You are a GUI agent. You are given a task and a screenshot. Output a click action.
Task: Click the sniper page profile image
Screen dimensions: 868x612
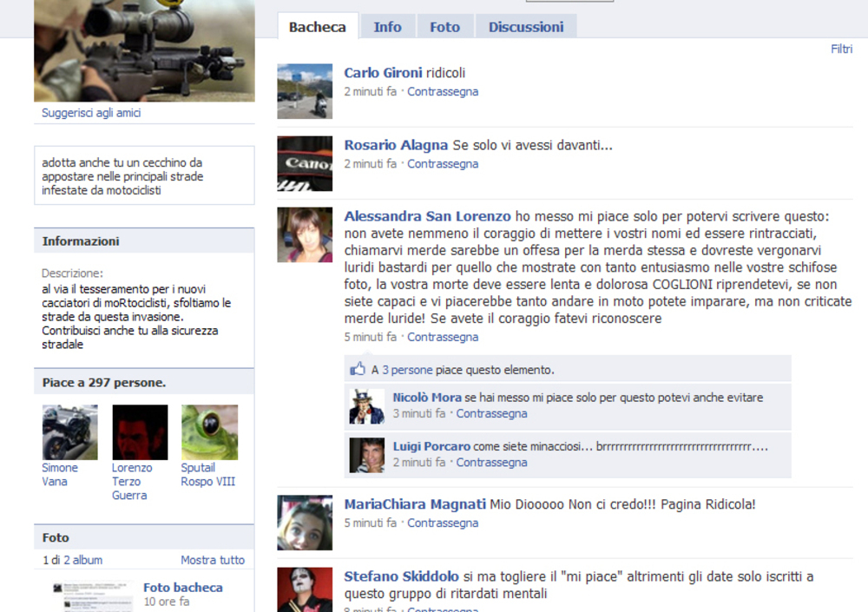[x=144, y=50]
